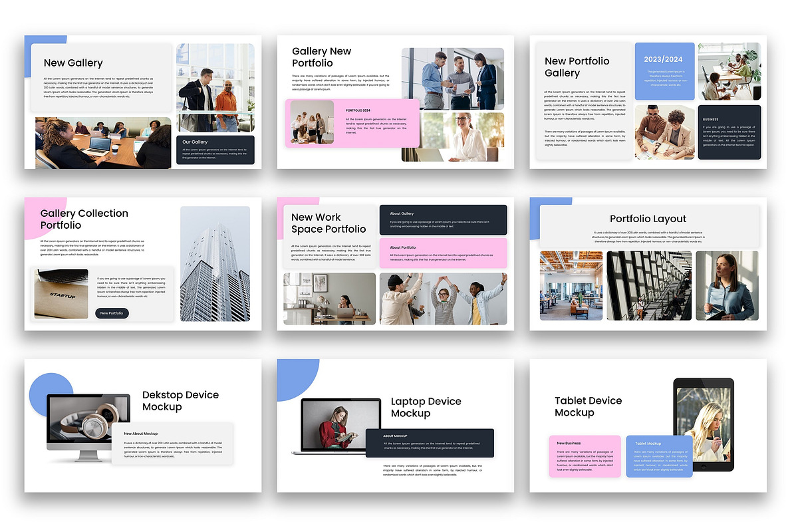Open the Portfolio Layout slide
The width and height of the screenshot is (798, 532).
pyautogui.click(x=648, y=263)
